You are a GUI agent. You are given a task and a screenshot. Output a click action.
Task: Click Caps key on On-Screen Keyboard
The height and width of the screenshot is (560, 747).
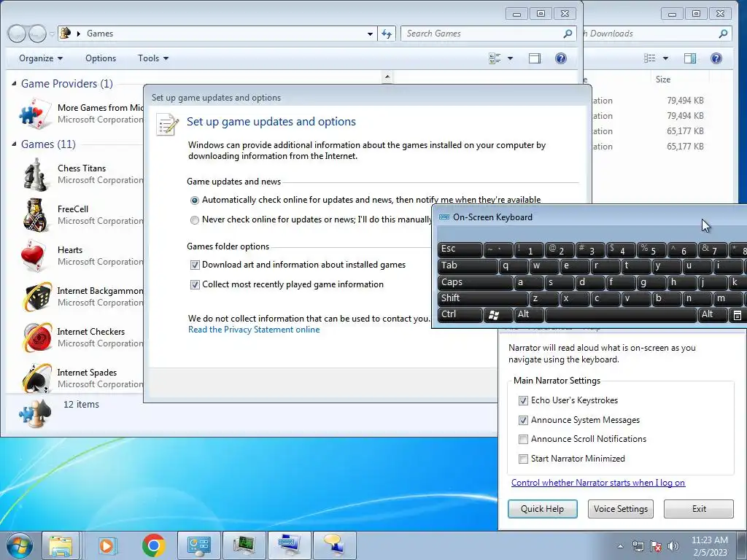474,282
